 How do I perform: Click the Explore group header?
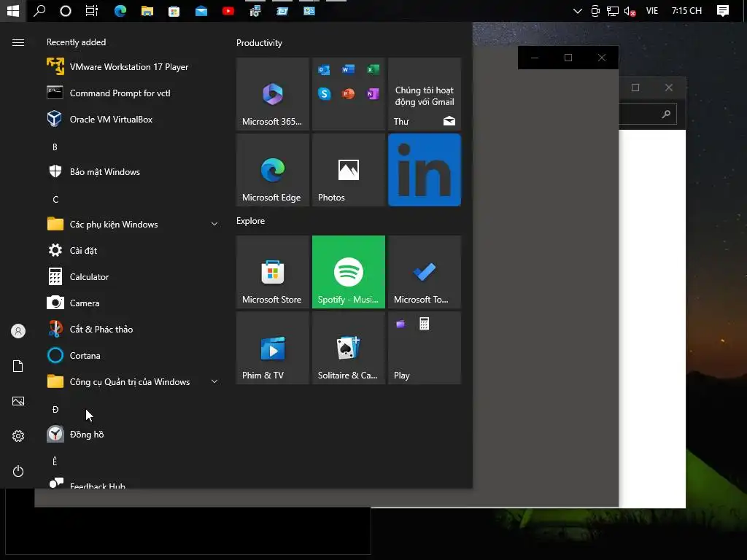tap(251, 221)
